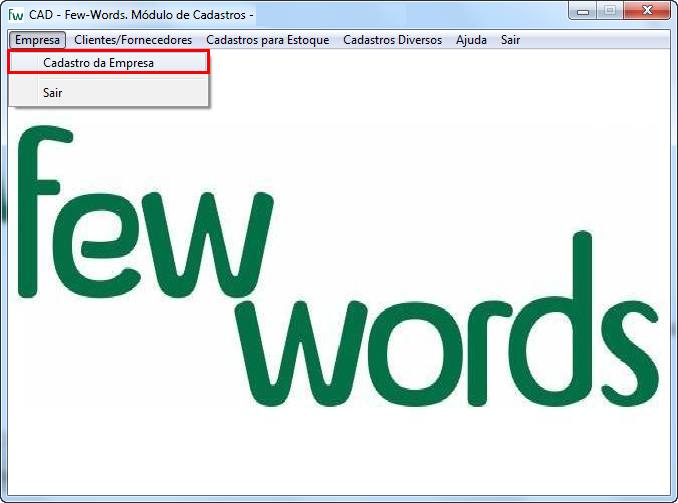Image resolution: width=678 pixels, height=503 pixels.
Task: Open the Cadastros Diversos menu
Action: point(392,40)
